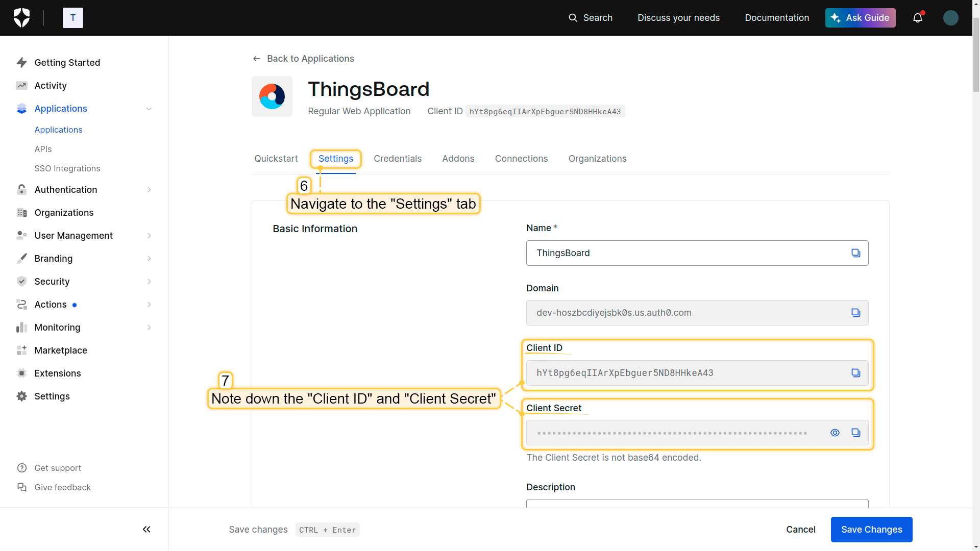Open the Connections tab
This screenshot has height=551, width=980.
pyautogui.click(x=521, y=159)
